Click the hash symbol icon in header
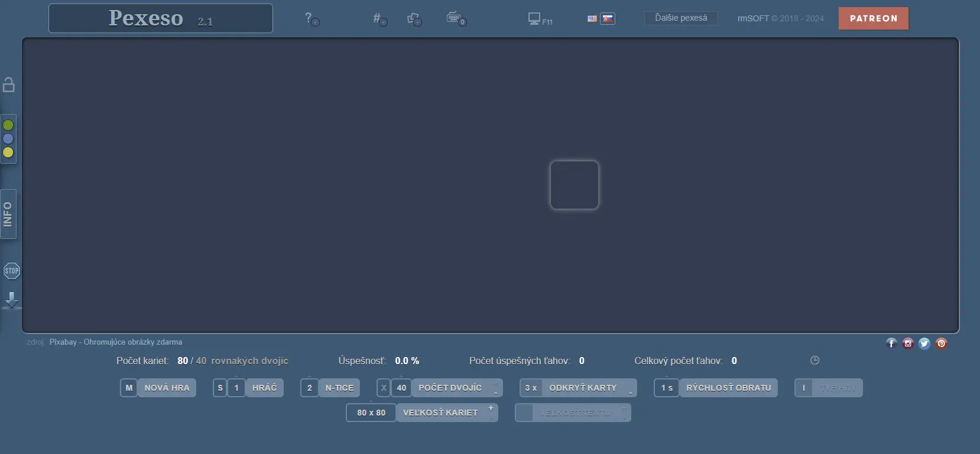The height and width of the screenshot is (454, 980). pos(379,19)
